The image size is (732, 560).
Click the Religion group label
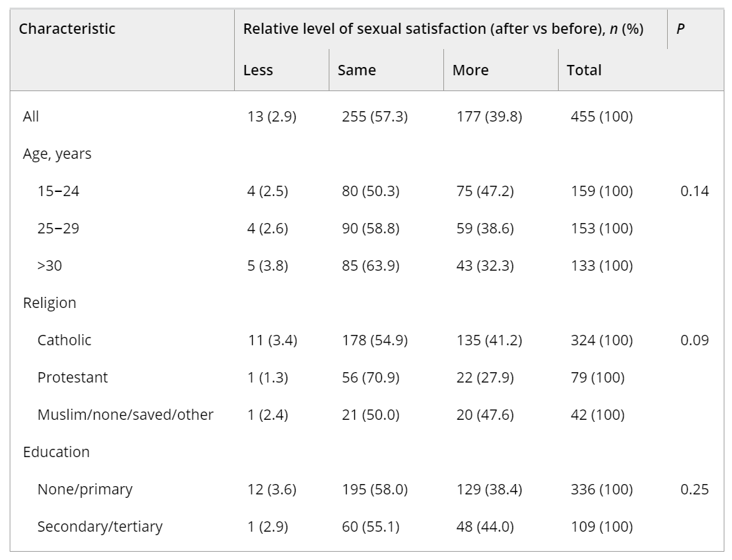[x=50, y=303]
